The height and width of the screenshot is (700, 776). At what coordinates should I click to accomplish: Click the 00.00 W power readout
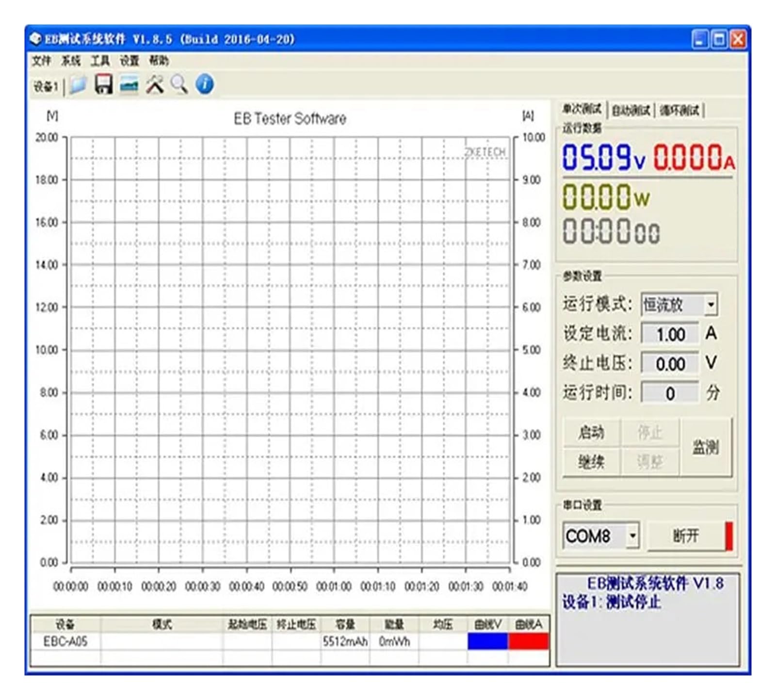[606, 197]
